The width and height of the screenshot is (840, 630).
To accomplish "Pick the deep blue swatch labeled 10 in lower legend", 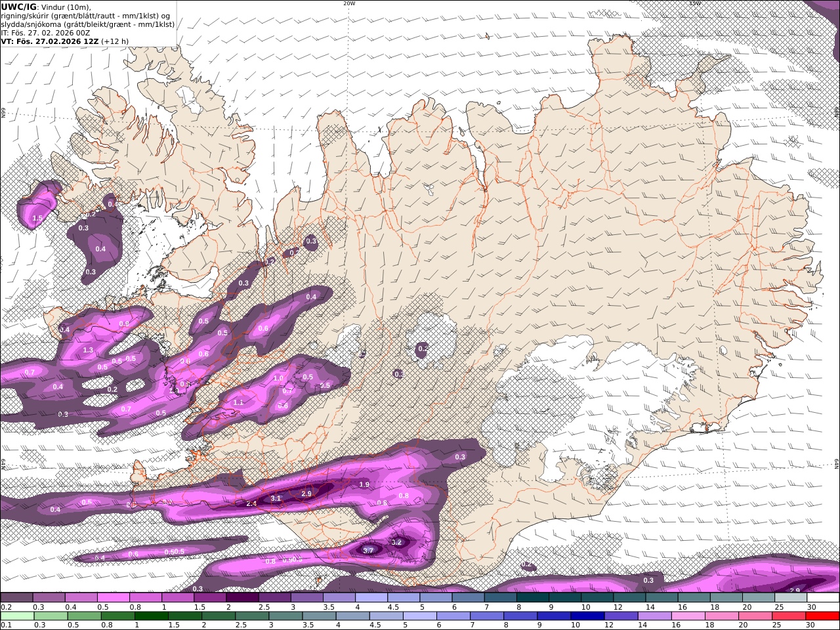I will click(587, 616).
